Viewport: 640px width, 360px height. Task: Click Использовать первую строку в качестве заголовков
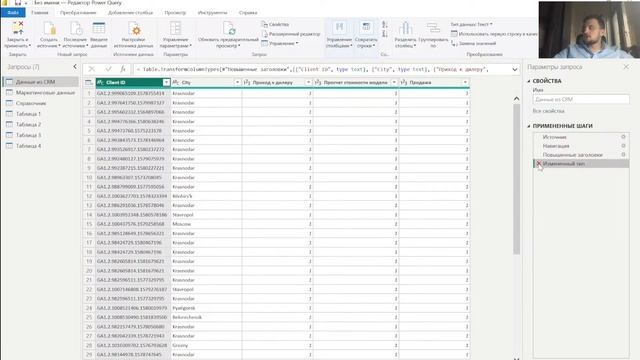click(494, 34)
